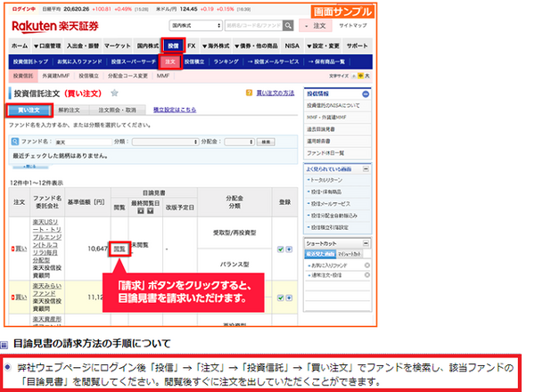Open the 分類 dropdown in fund search

(x=166, y=142)
